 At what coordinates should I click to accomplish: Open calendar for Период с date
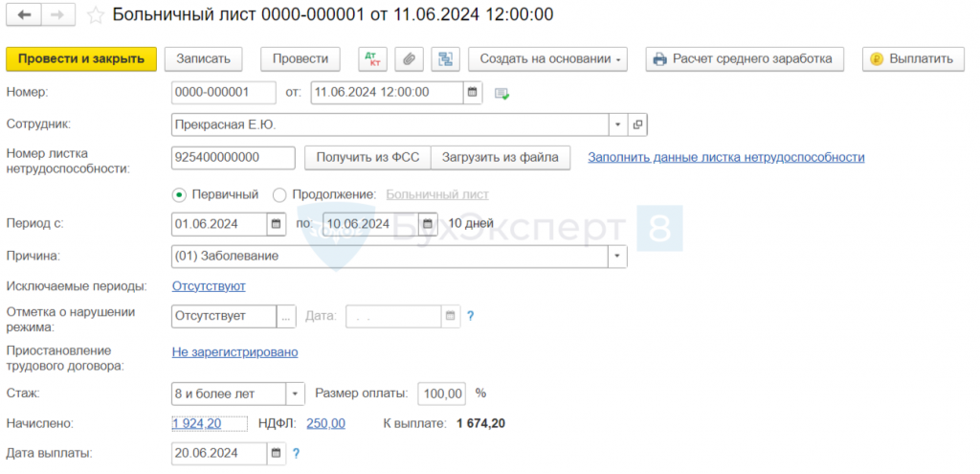[277, 223]
